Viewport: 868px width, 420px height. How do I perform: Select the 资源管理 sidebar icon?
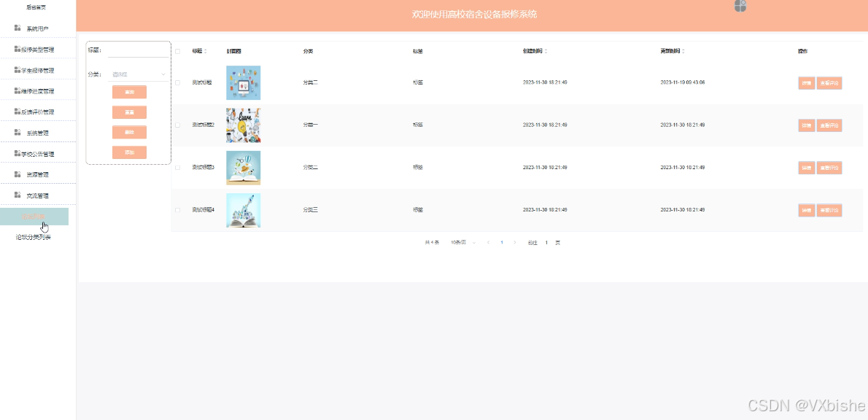pyautogui.click(x=16, y=174)
